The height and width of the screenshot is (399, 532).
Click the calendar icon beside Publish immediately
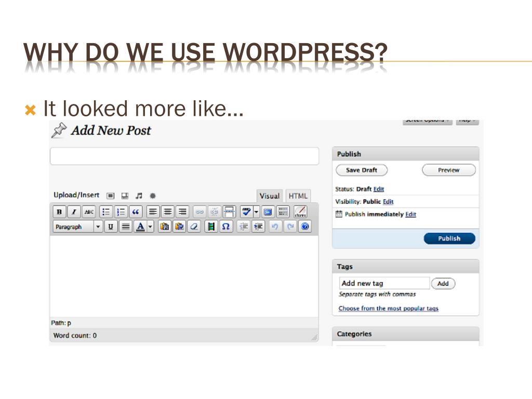339,214
